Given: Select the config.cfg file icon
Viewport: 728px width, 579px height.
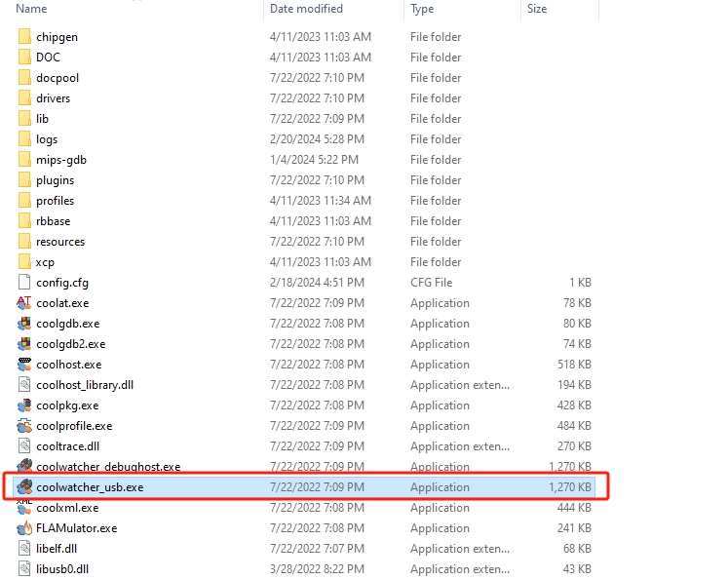Looking at the screenshot, I should coord(25,283).
